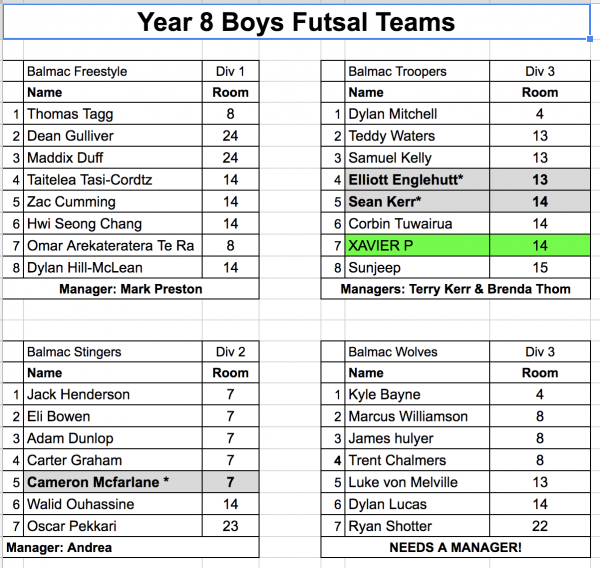Select the 'Manager: Mark Preston' cell
600x568 pixels.
(129, 289)
